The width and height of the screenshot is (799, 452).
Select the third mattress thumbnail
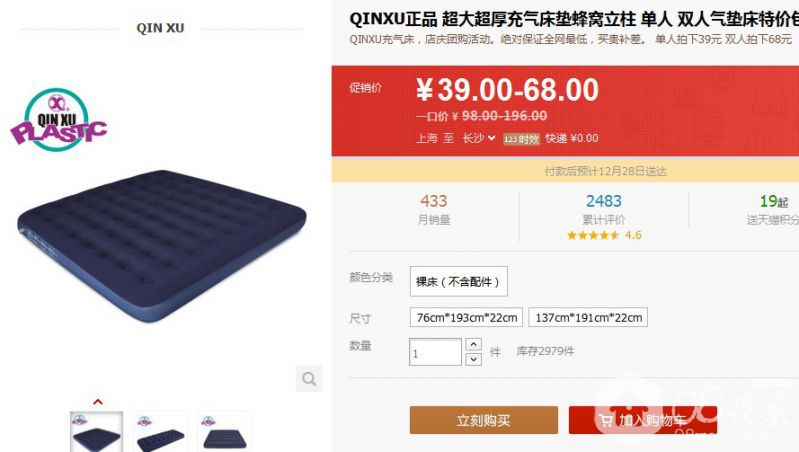pyautogui.click(x=224, y=432)
